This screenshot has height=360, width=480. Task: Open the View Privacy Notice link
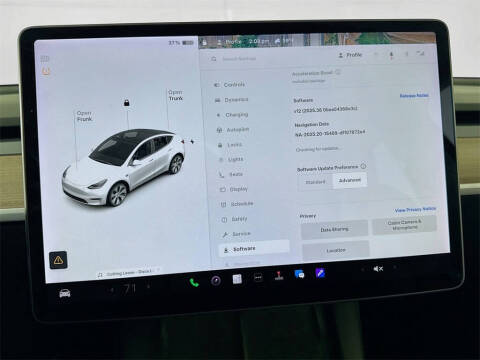(415, 210)
